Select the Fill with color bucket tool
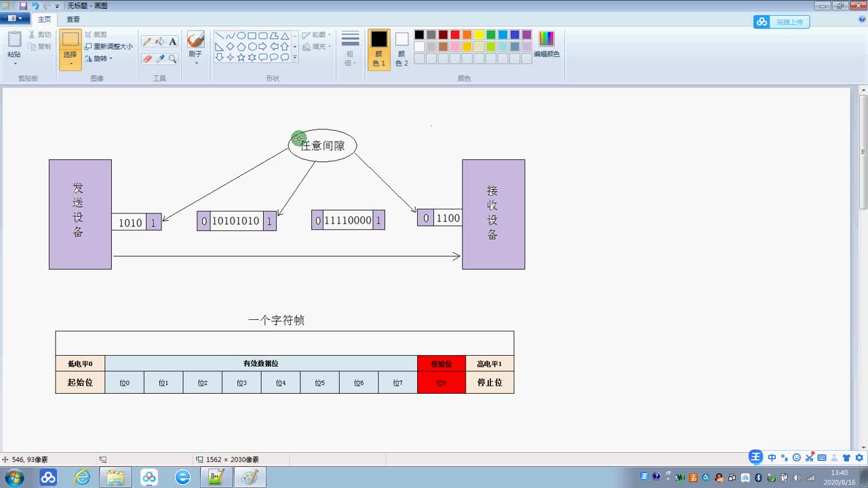Viewport: 868px width, 488px height. [x=160, y=41]
